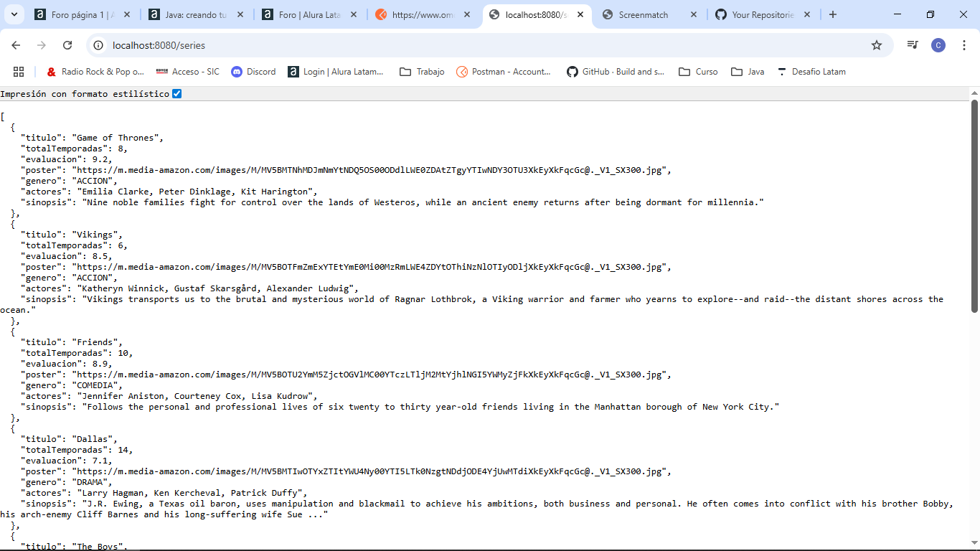
Task: Close the Your Repositories tab
Action: click(x=806, y=14)
